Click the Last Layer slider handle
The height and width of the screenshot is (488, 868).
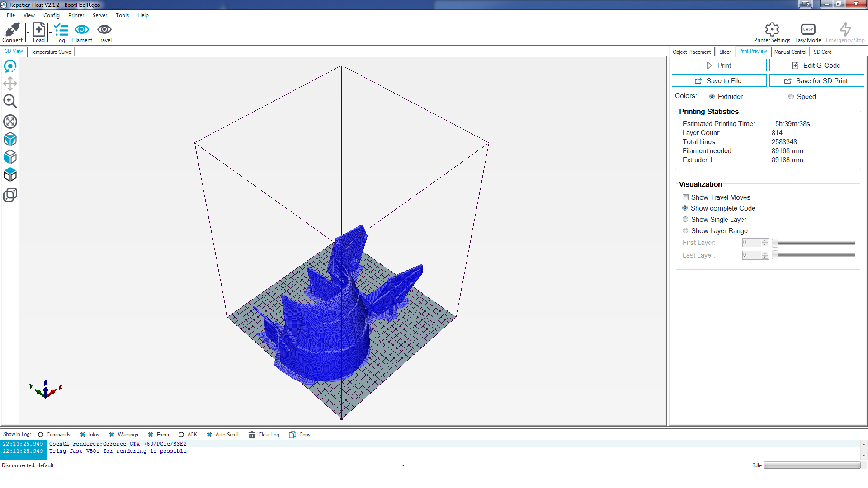(x=775, y=255)
